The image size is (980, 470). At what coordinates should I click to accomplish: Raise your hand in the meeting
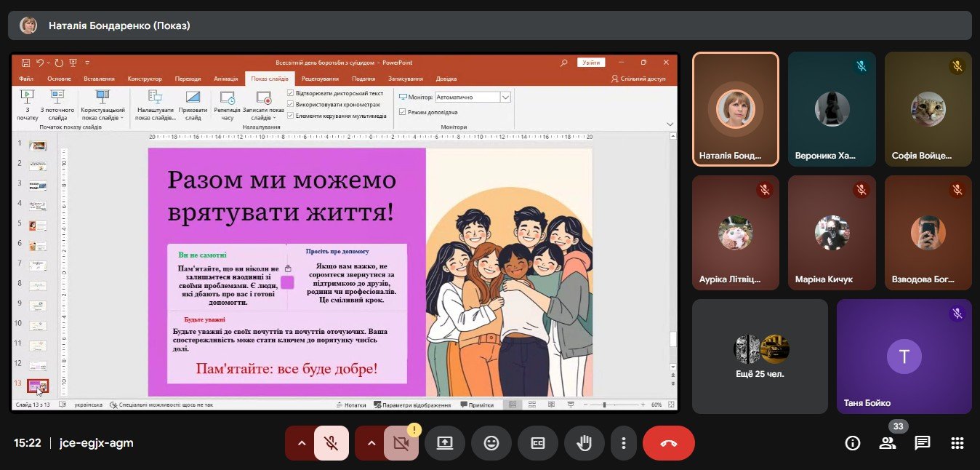pyautogui.click(x=585, y=443)
